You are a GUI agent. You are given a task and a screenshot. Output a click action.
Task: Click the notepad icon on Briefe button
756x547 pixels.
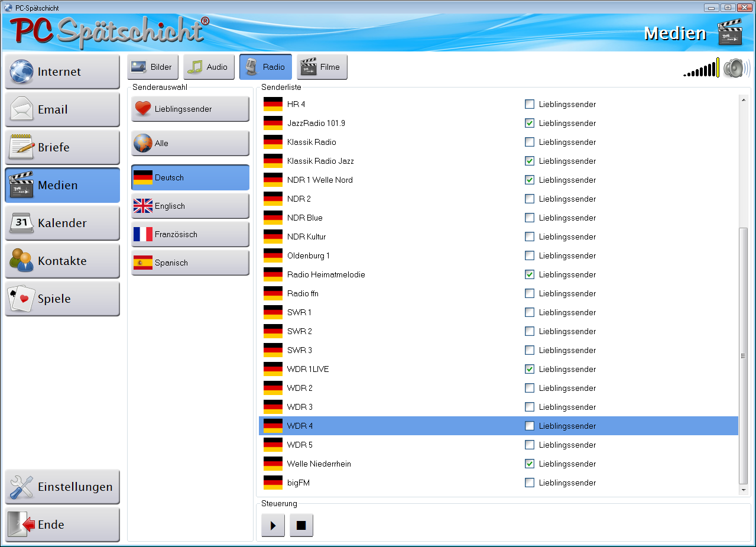pyautogui.click(x=21, y=147)
